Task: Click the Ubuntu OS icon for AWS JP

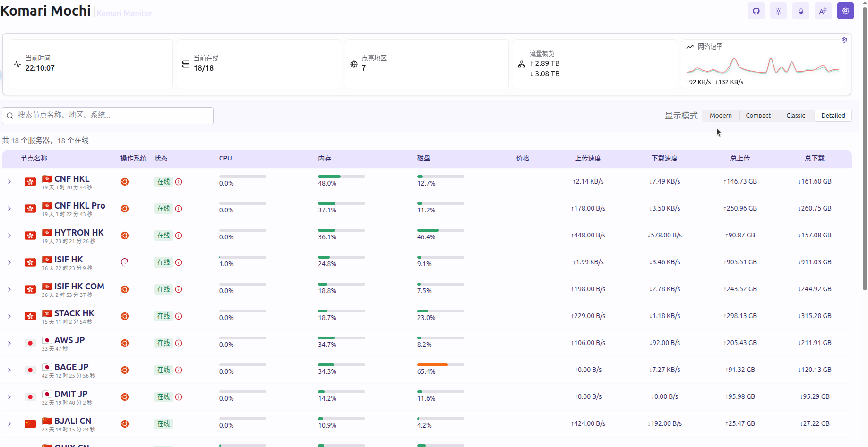Action: pos(125,343)
